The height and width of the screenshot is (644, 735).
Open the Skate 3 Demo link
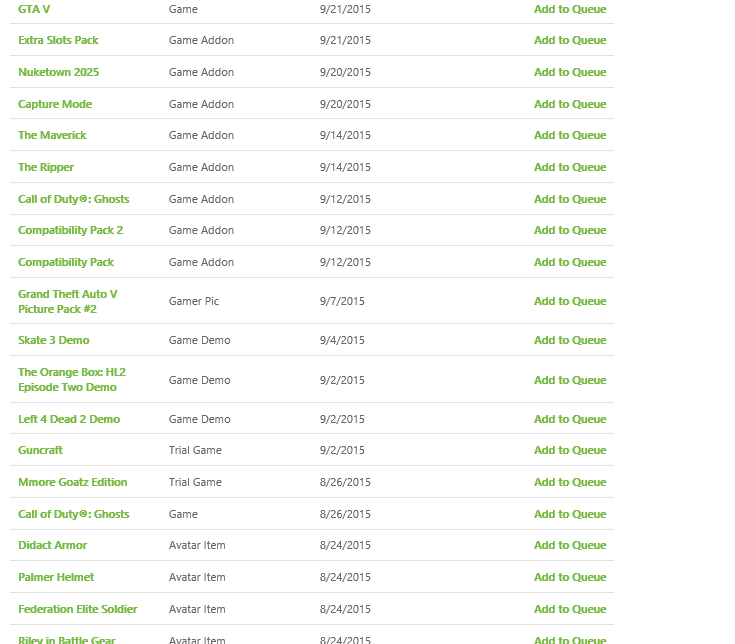(x=53, y=340)
